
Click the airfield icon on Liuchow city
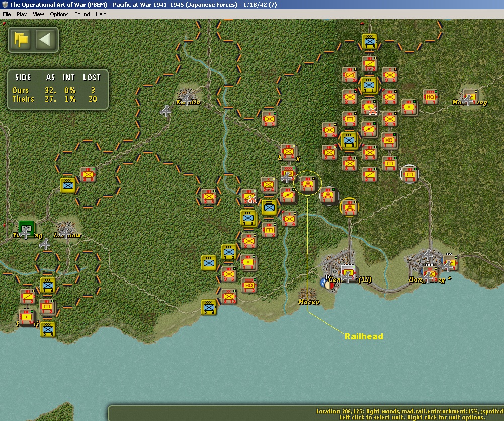click(66, 232)
